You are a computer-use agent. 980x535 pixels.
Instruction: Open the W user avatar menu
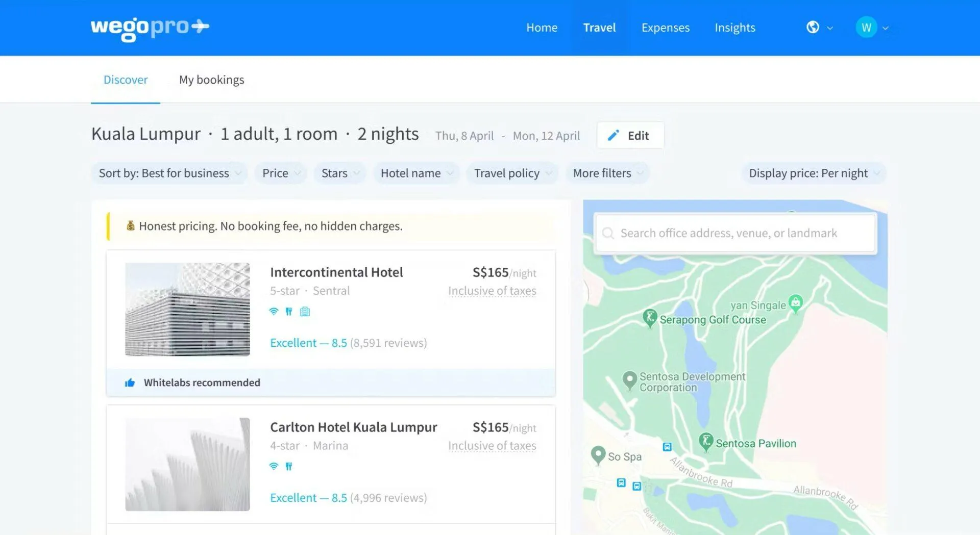click(866, 28)
